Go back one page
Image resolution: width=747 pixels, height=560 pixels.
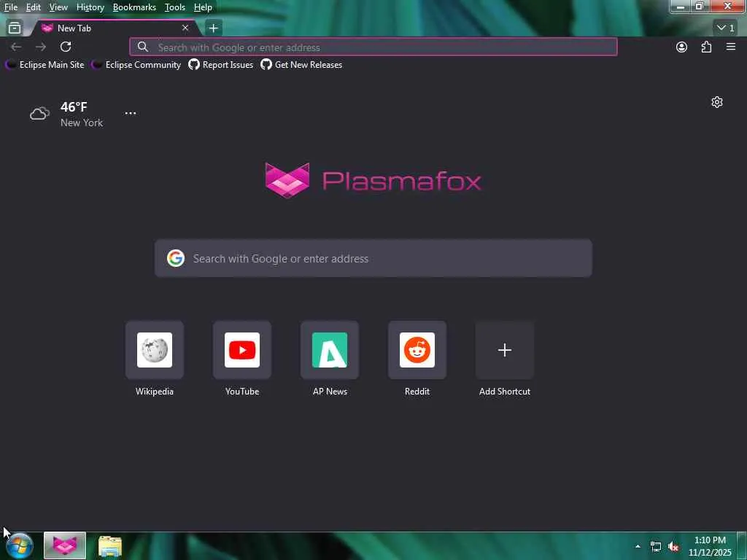coord(16,47)
